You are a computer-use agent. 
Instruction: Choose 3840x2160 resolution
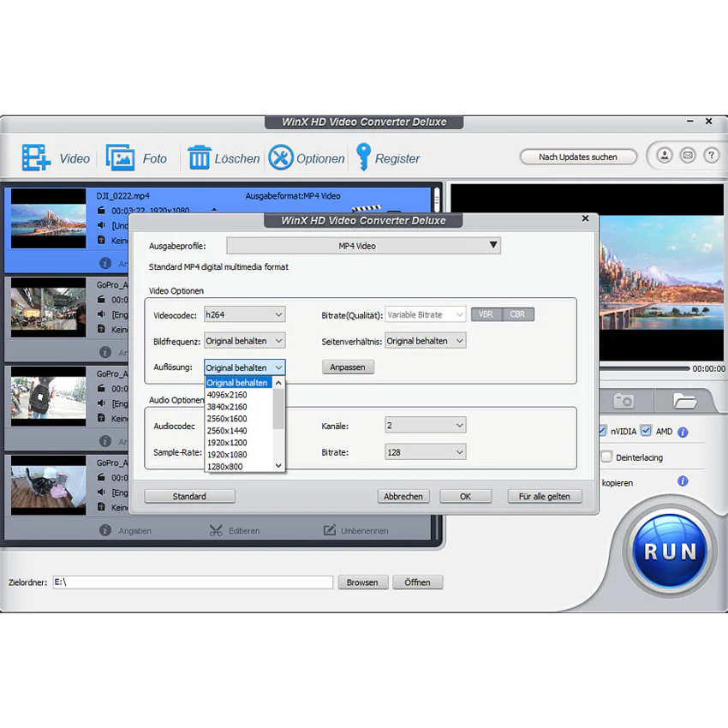[239, 407]
